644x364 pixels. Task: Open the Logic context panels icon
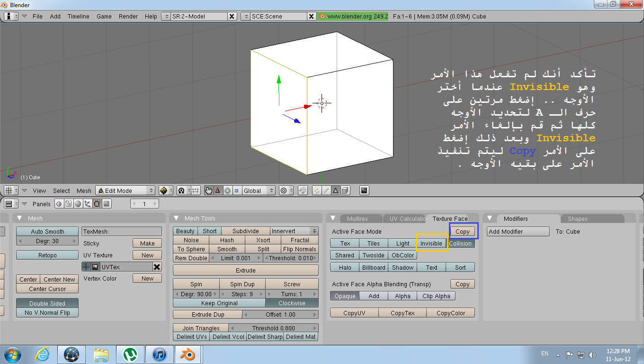pyautogui.click(x=59, y=204)
